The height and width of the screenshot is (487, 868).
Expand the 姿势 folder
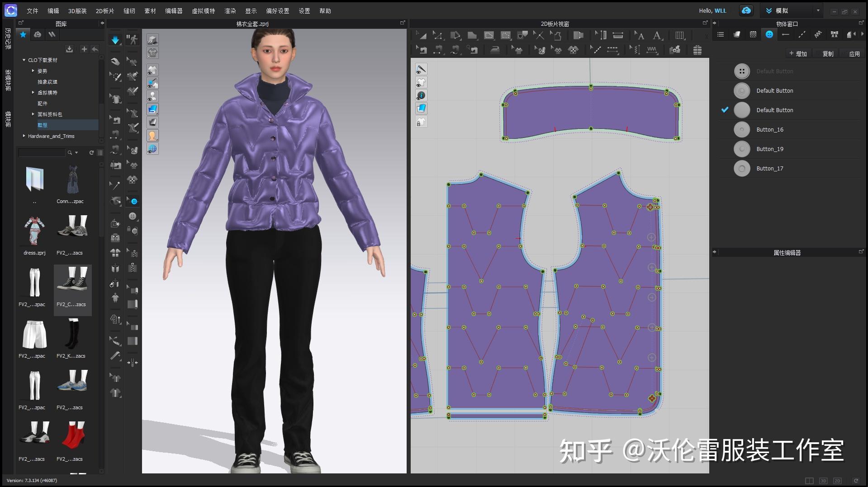(33, 71)
